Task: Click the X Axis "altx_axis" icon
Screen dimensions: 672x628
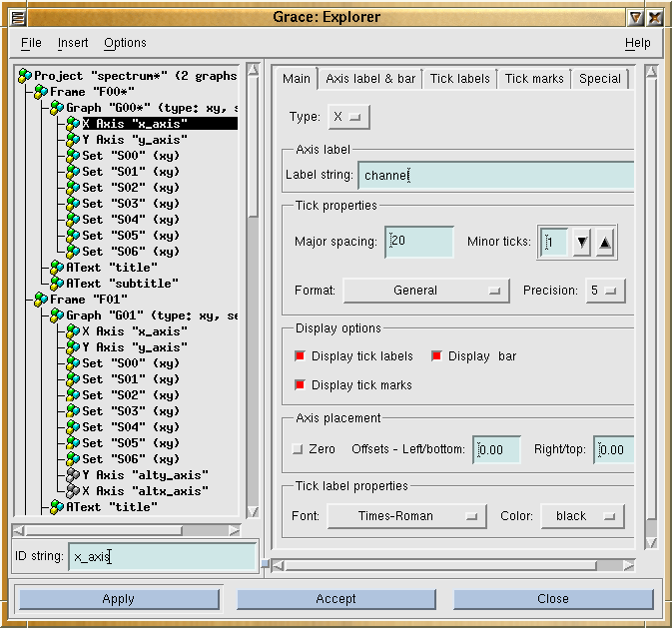Action: [73, 491]
